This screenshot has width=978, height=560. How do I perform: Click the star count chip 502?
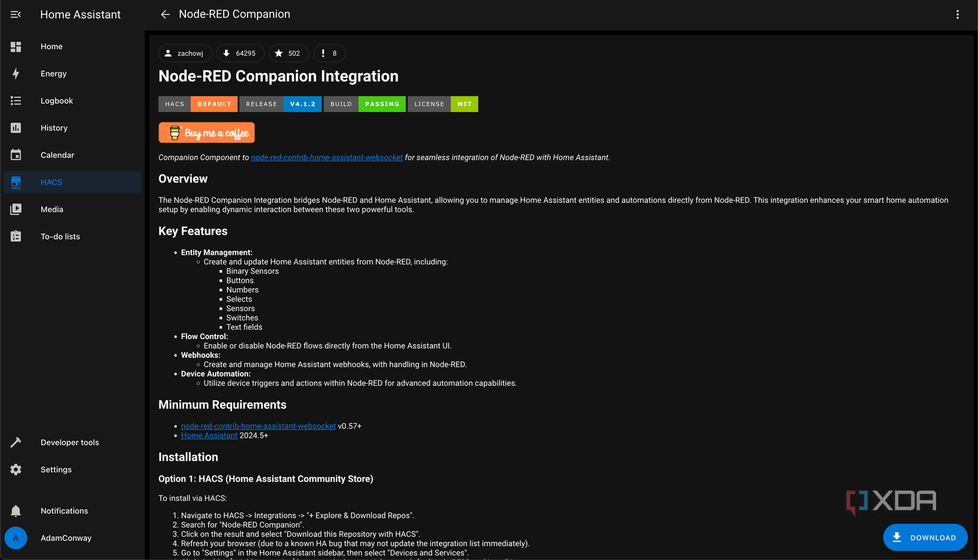(x=289, y=53)
